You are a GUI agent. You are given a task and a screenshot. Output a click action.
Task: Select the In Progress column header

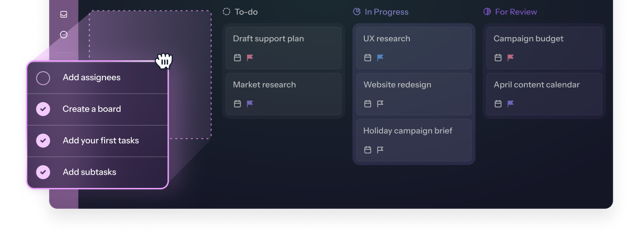click(381, 12)
